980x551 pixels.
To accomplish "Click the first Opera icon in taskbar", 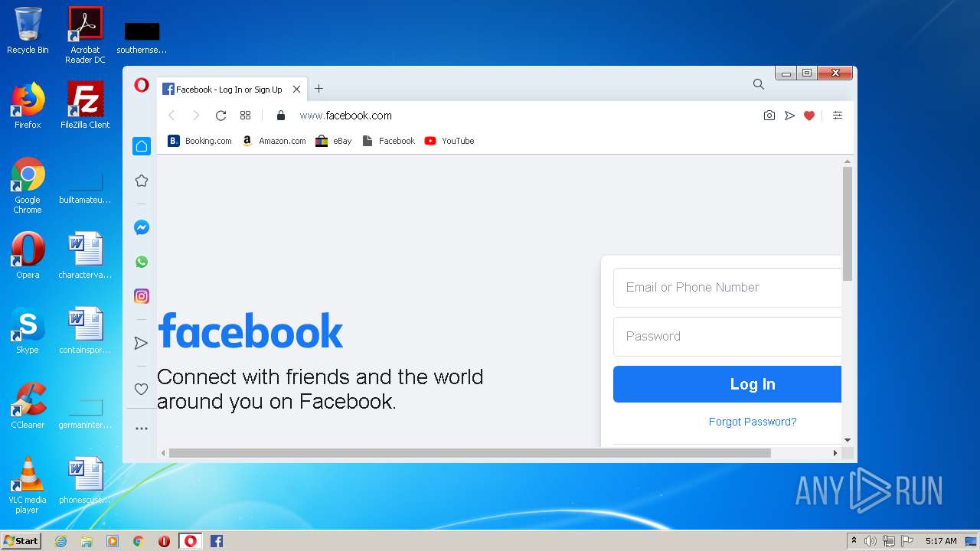I will [164, 541].
